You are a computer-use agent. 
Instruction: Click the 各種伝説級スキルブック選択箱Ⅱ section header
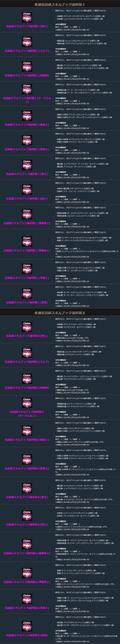pos(60,313)
